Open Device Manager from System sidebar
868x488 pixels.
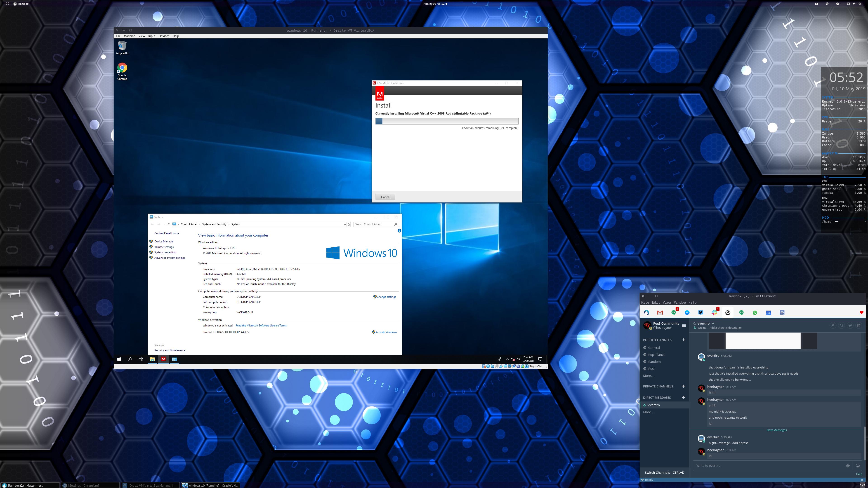coord(164,242)
